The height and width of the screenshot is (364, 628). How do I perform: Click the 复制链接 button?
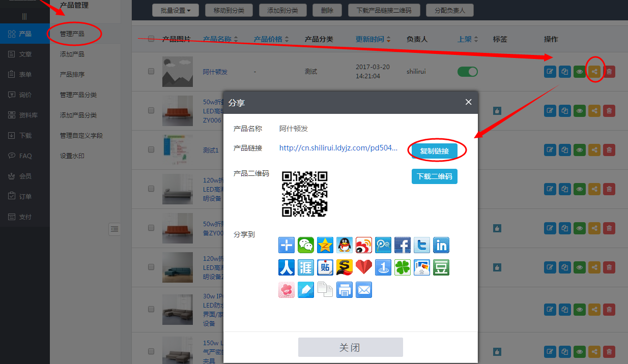point(434,151)
